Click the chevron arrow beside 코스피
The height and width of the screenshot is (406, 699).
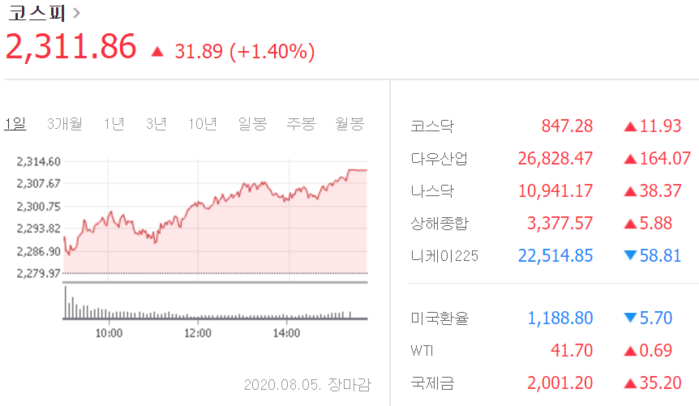(78, 14)
